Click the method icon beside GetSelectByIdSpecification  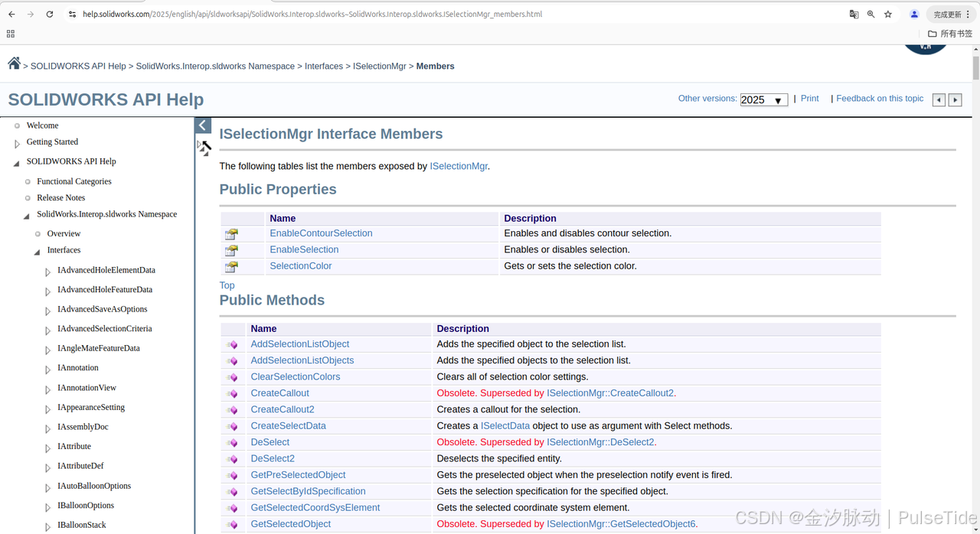[x=232, y=492]
